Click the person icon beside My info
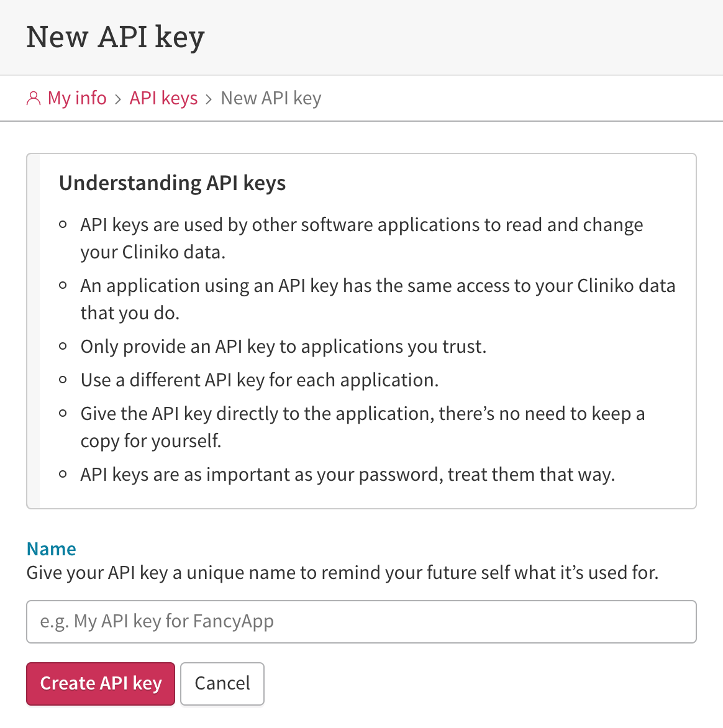Image resolution: width=723 pixels, height=728 pixels. point(34,98)
